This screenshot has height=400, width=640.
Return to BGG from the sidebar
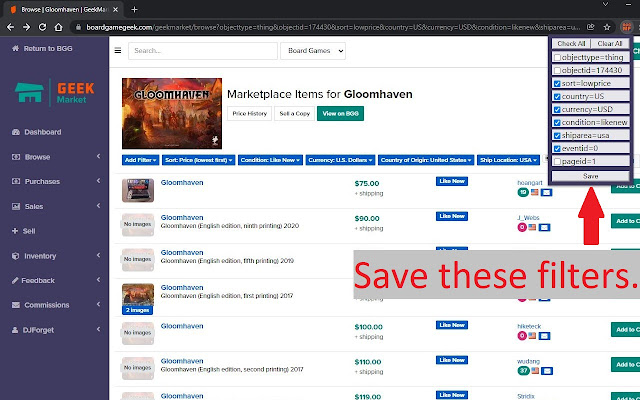pos(42,49)
